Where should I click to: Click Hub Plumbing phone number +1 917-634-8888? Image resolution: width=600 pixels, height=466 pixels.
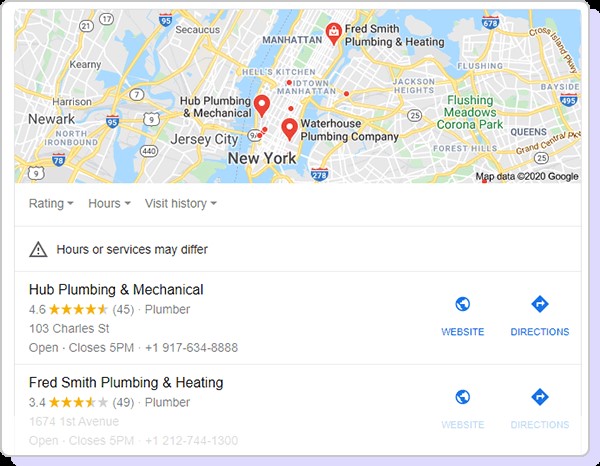[x=192, y=348]
